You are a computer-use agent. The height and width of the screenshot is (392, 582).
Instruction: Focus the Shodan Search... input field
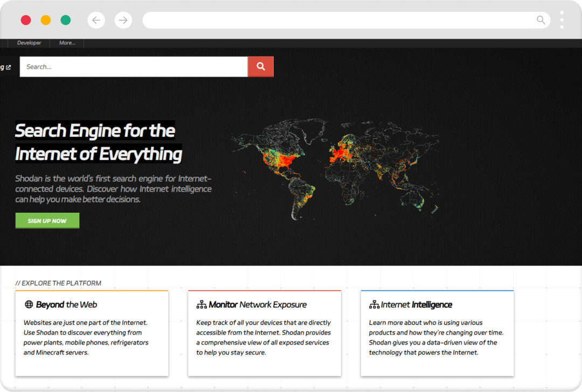point(134,67)
